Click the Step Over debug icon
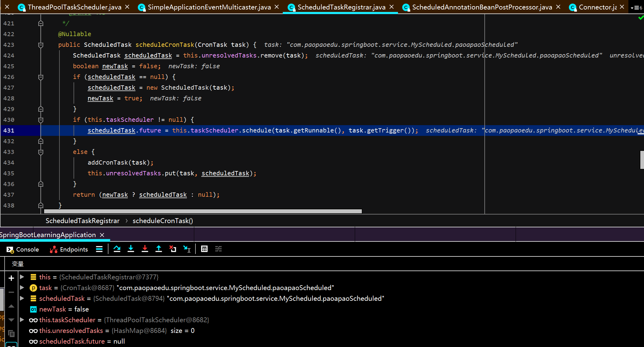Image resolution: width=644 pixels, height=347 pixels. point(117,249)
